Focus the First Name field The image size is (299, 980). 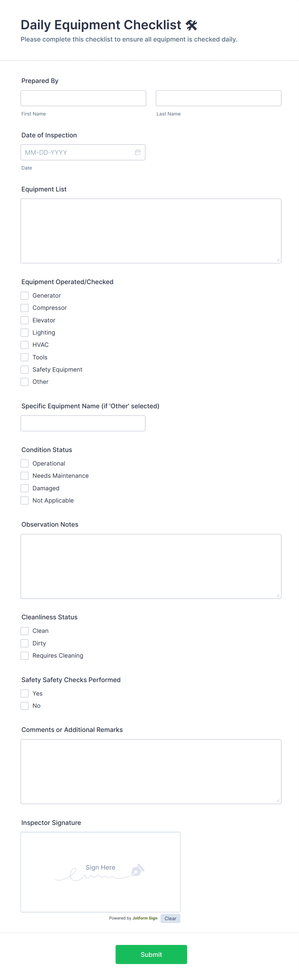(x=83, y=98)
